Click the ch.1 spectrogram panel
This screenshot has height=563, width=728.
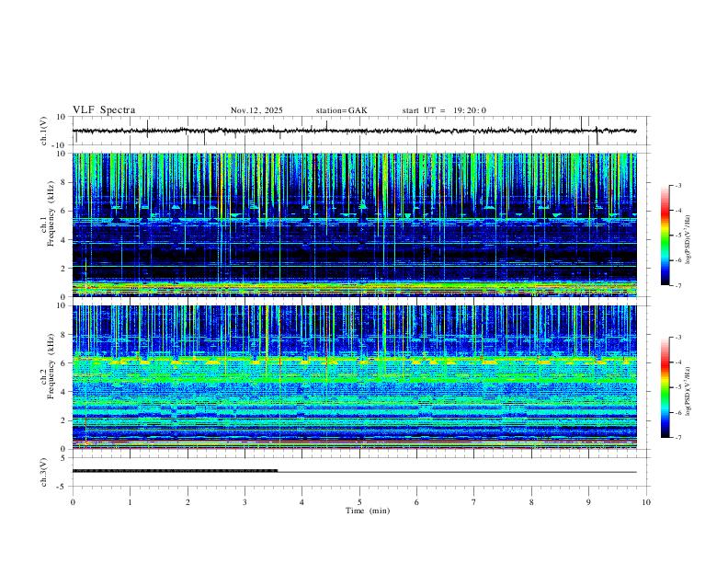354,224
